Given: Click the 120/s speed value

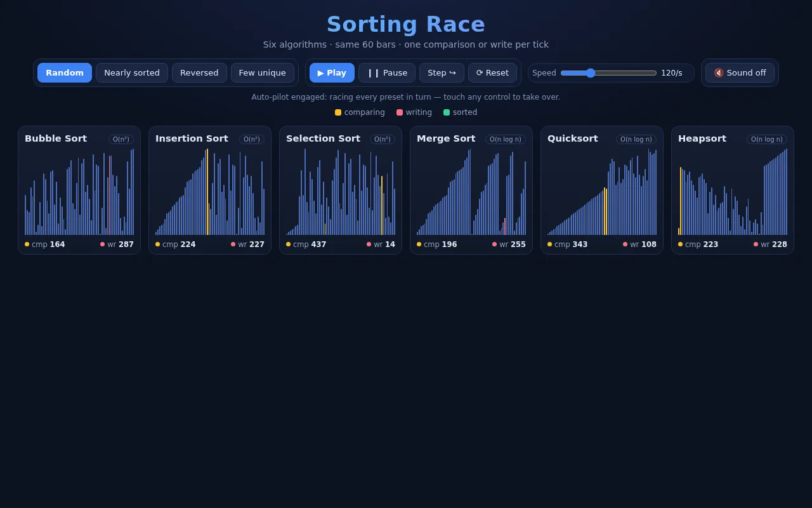Looking at the screenshot, I should click(672, 73).
